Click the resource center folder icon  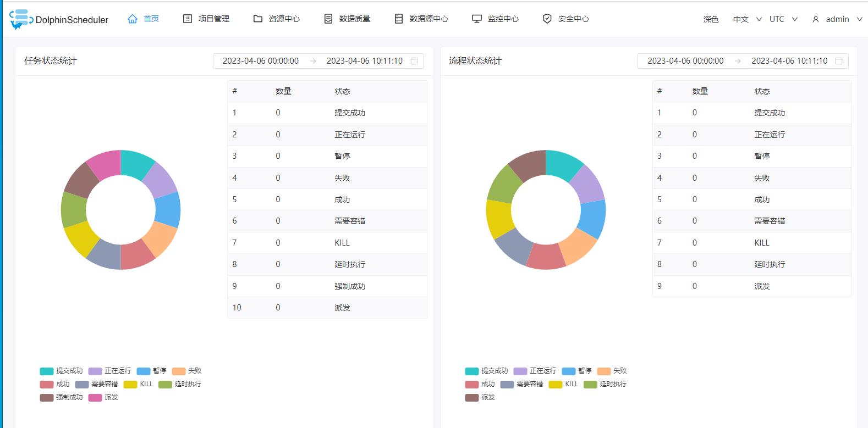point(258,19)
